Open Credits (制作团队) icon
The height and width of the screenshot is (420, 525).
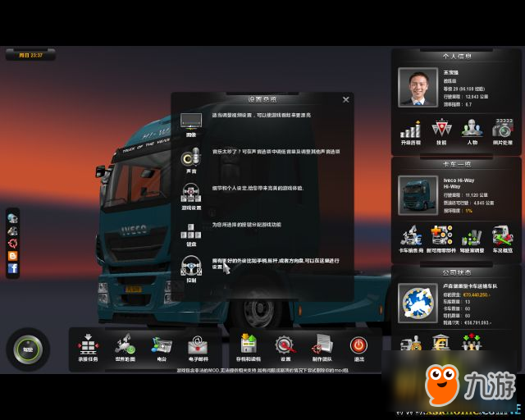pos(322,345)
